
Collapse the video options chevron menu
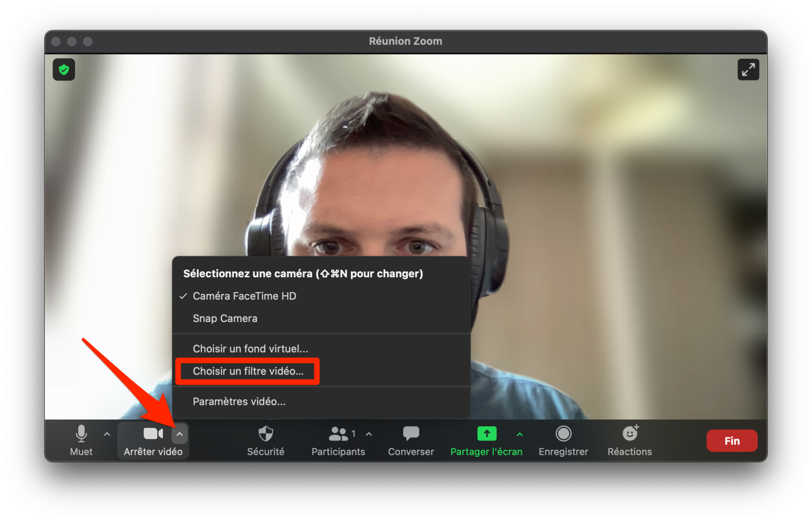click(180, 434)
